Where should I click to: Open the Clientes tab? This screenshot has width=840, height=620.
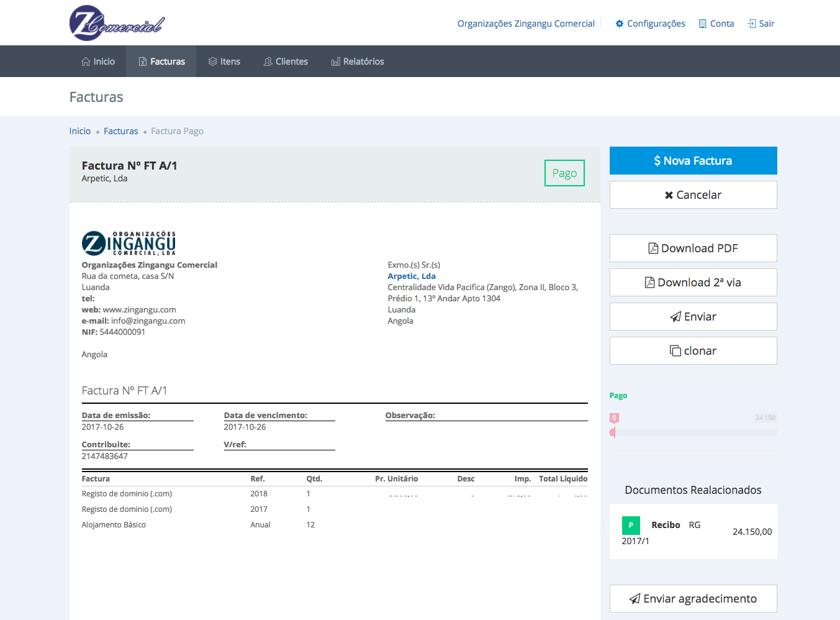[x=286, y=62]
